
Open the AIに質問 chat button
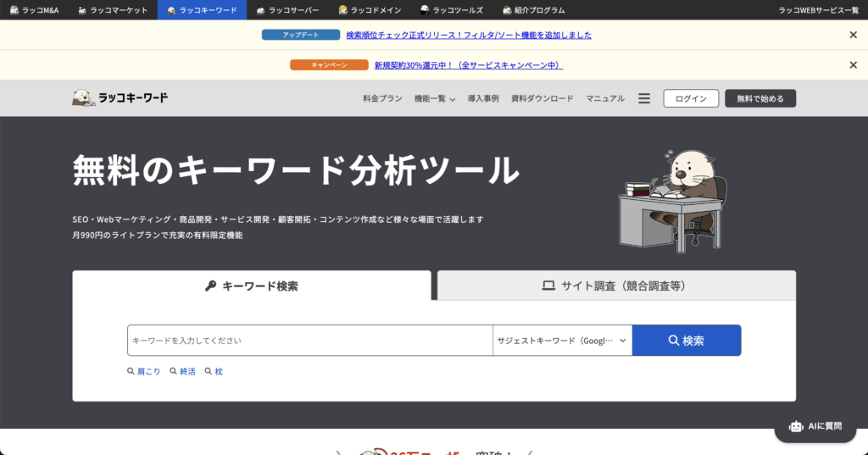point(815,426)
